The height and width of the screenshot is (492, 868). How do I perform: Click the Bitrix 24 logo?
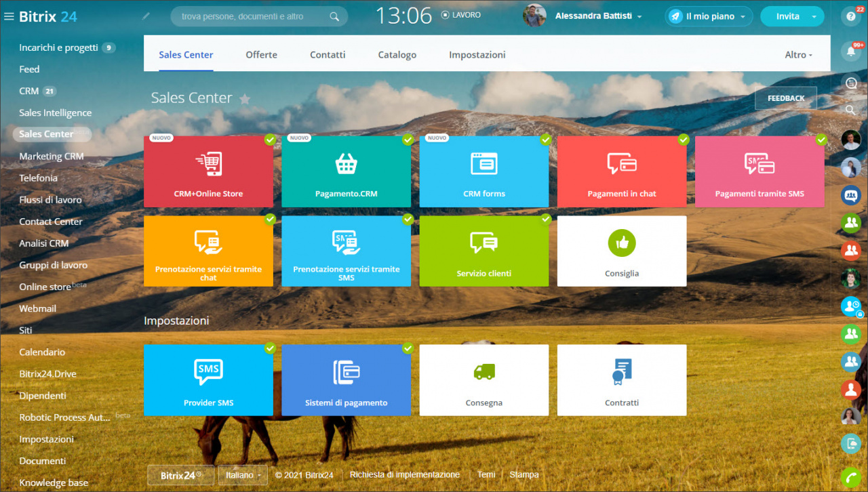[x=48, y=16]
